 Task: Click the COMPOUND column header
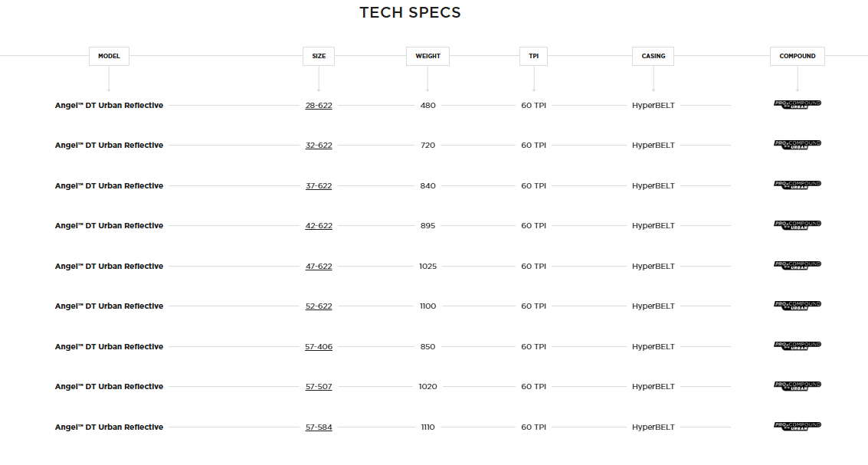coord(797,56)
